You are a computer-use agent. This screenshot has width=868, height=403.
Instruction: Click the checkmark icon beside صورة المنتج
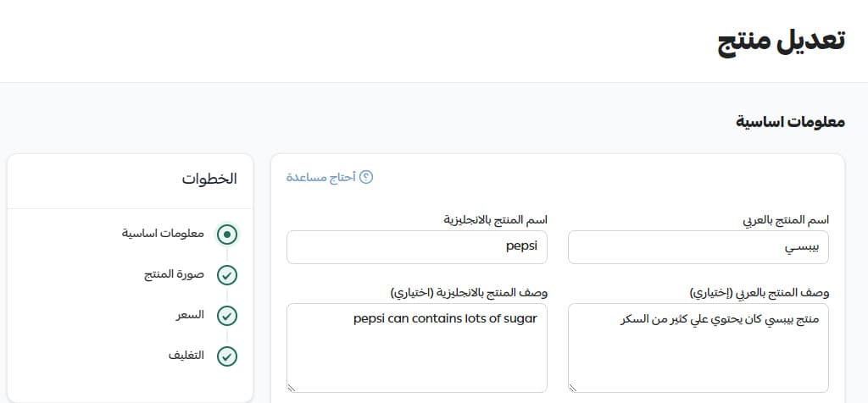click(x=227, y=275)
